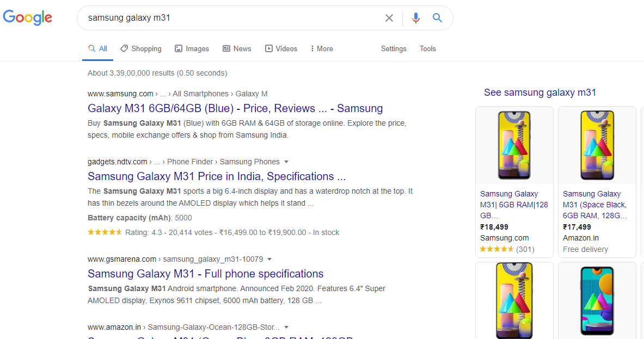644x339 pixels.
Task: Expand the dropdown arrow next to gadgets.ndtv.com URL
Action: [286, 162]
